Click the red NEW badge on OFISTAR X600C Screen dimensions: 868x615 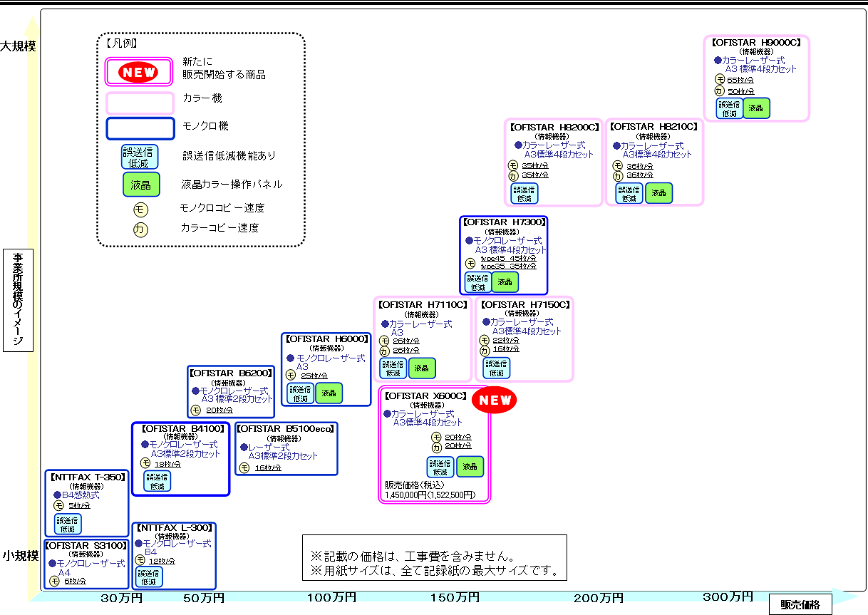495,400
